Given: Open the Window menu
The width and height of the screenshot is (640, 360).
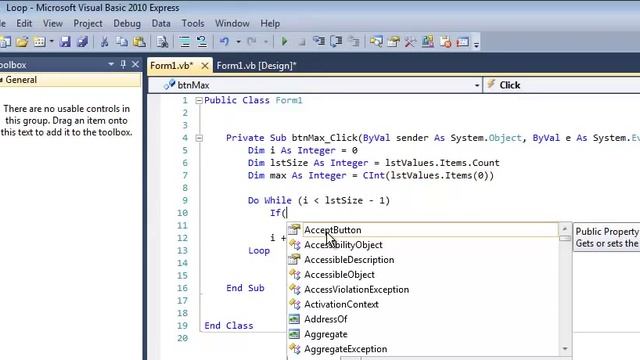Looking at the screenshot, I should tap(232, 24).
